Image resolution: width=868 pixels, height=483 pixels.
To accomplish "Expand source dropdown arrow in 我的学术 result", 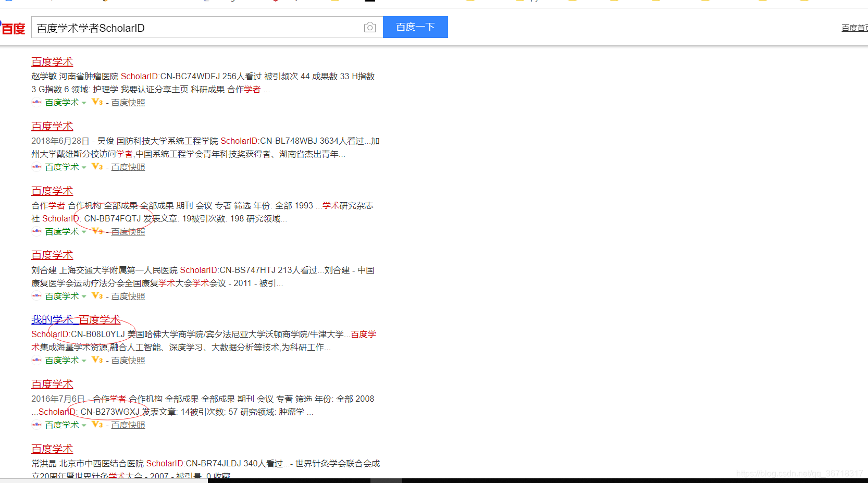I will point(84,361).
